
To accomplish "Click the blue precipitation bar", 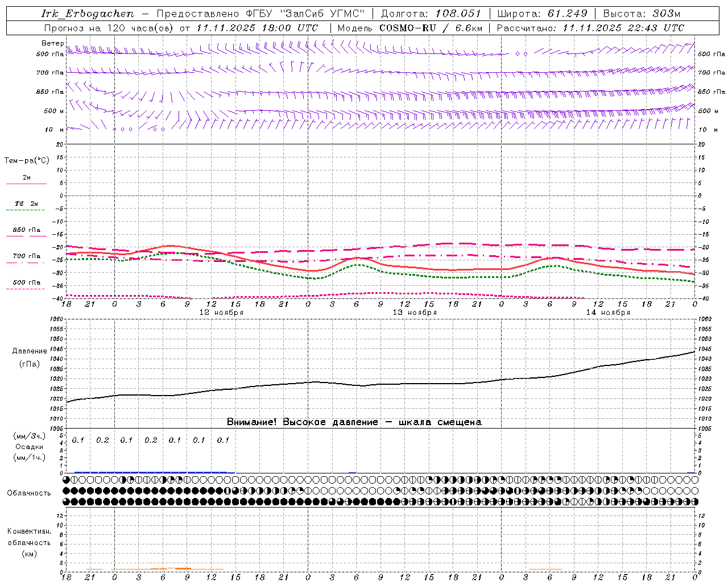I will point(151,472).
